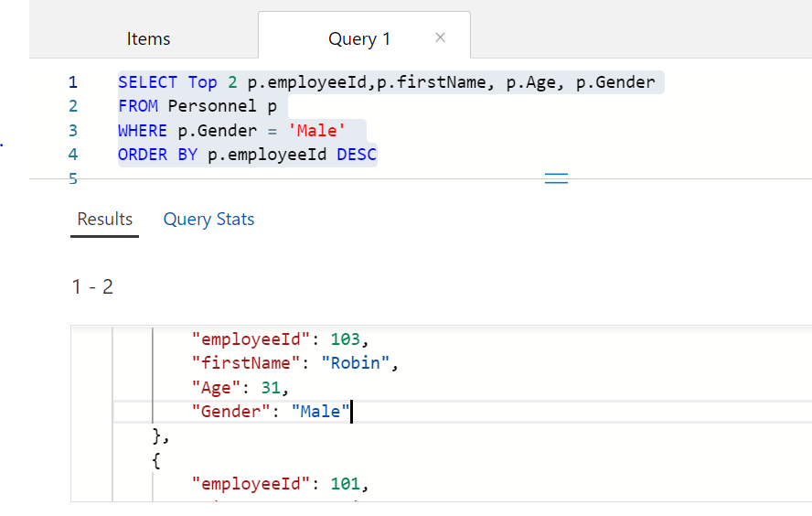Close the Query 1 tab
812x516 pixels.
point(440,38)
